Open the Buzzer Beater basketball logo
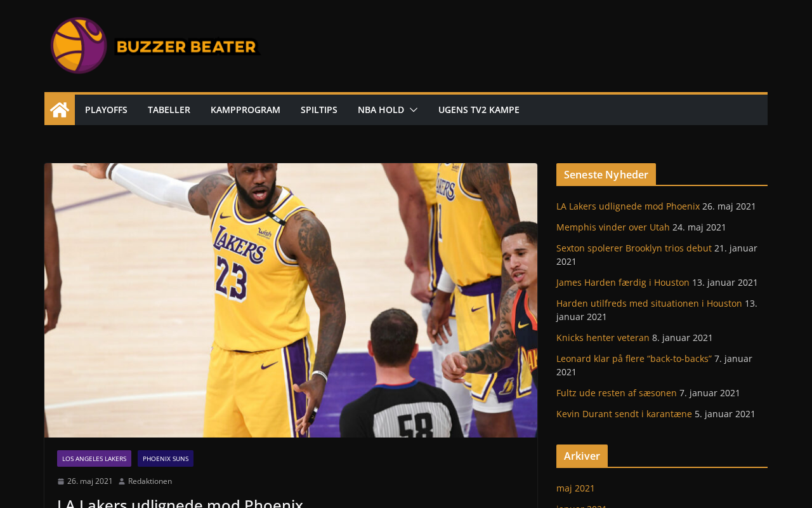The height and width of the screenshot is (508, 812). 79,45
